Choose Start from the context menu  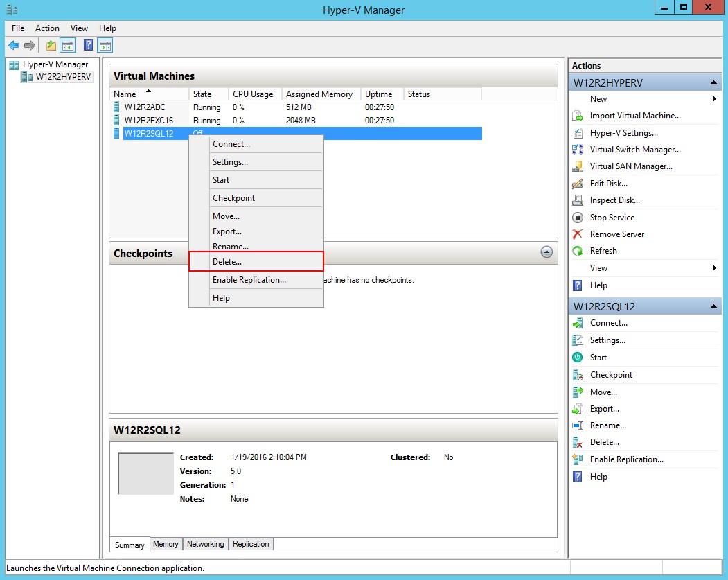tap(256, 179)
